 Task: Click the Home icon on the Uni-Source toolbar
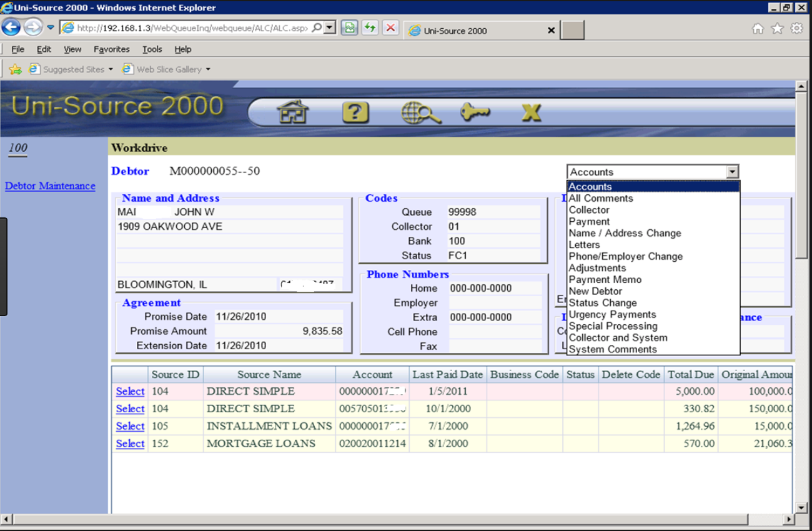294,112
